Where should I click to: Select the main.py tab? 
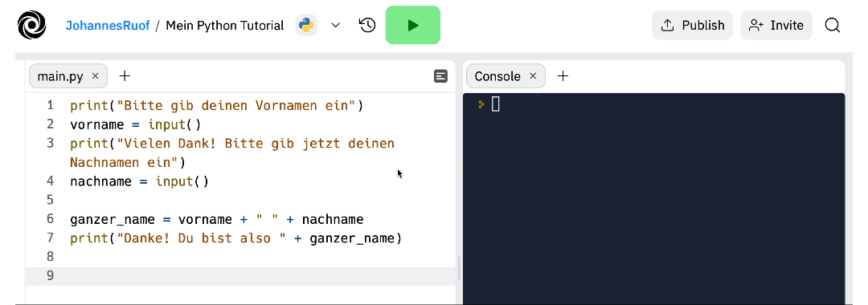(60, 76)
